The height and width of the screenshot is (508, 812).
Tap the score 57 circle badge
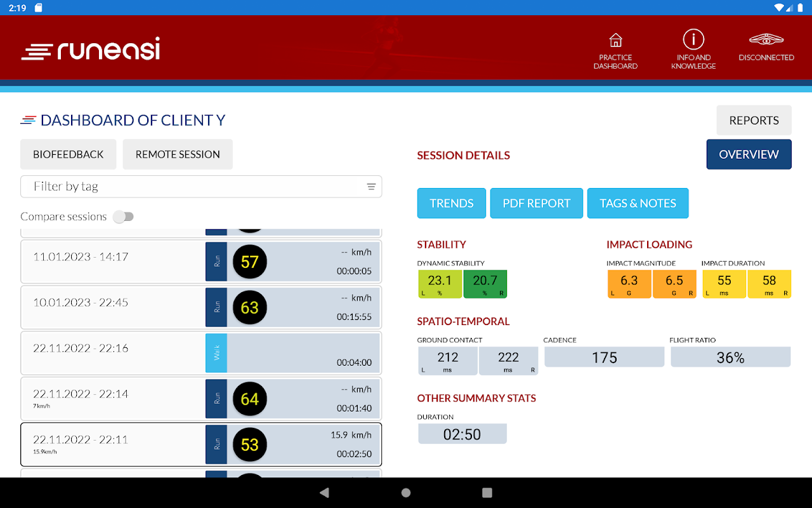coord(250,262)
